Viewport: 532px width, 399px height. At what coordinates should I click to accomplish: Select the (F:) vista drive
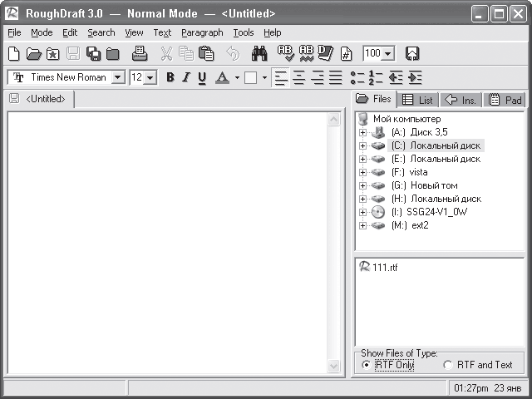pos(409,172)
